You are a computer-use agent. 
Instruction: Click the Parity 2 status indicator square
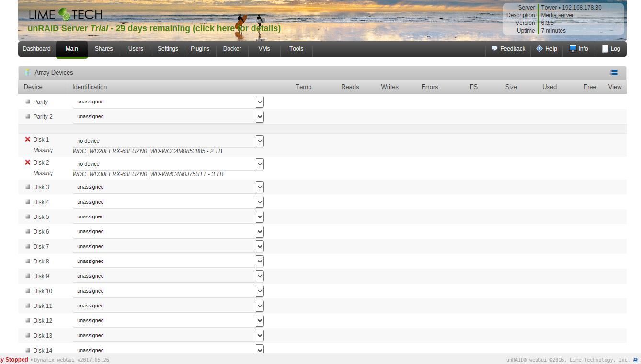pyautogui.click(x=28, y=116)
